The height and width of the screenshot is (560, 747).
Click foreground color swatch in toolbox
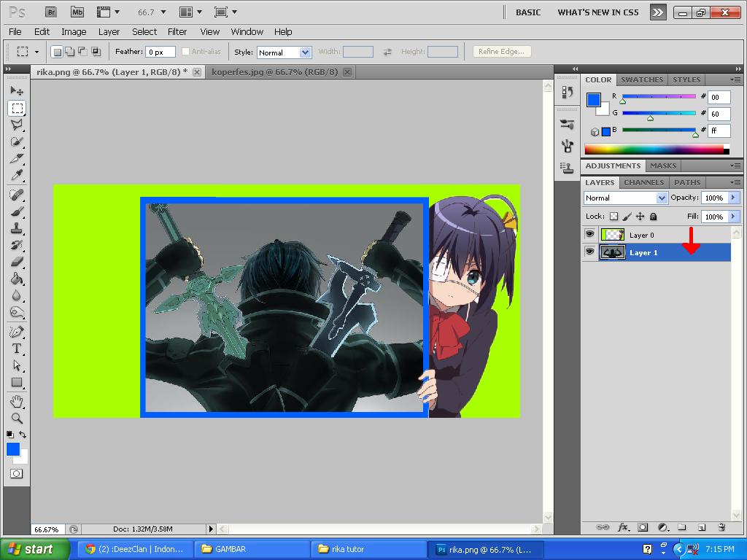pyautogui.click(x=13, y=449)
